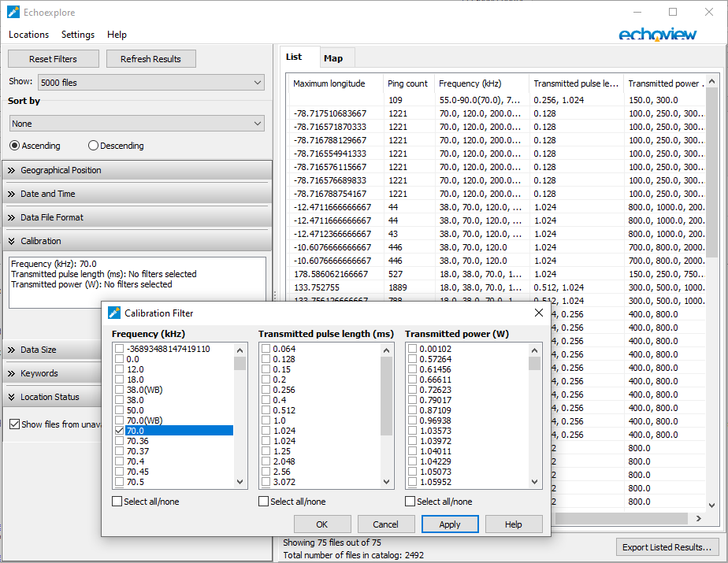
Task: Select row with longitude 178.586062166667
Action: [497, 274]
